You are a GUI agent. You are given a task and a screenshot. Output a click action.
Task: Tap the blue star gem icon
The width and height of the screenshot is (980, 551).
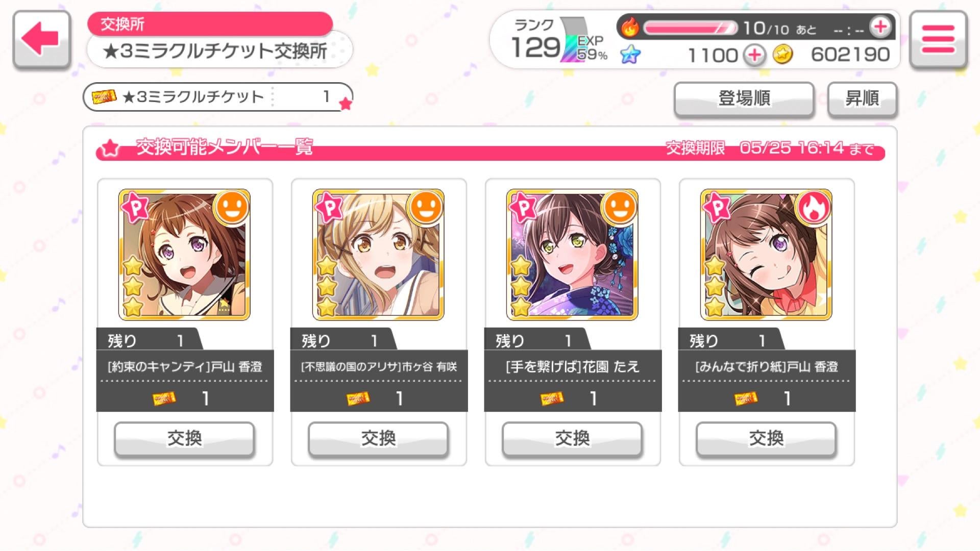tap(630, 55)
